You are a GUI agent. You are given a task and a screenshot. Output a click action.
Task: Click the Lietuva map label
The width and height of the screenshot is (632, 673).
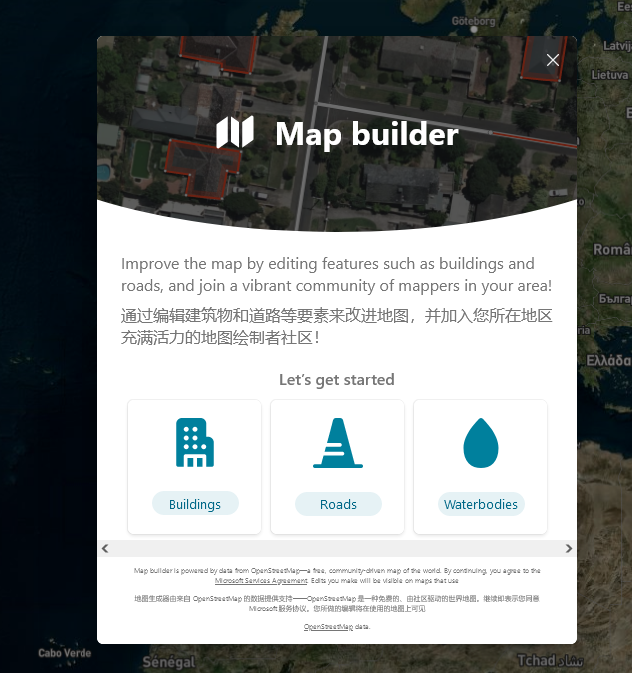click(x=610, y=75)
